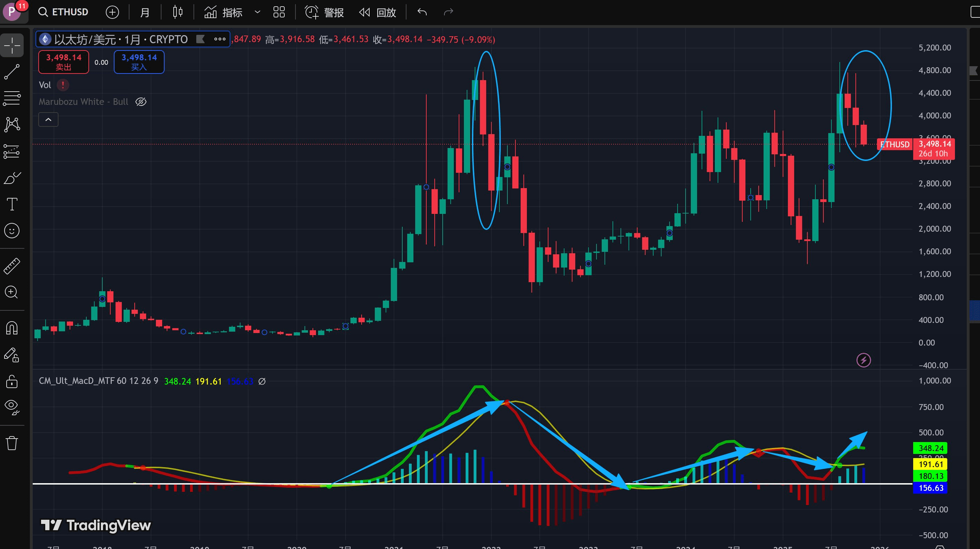Open the emoji sticker drawing tool
Image resolution: width=980 pixels, height=549 pixels.
pyautogui.click(x=12, y=231)
